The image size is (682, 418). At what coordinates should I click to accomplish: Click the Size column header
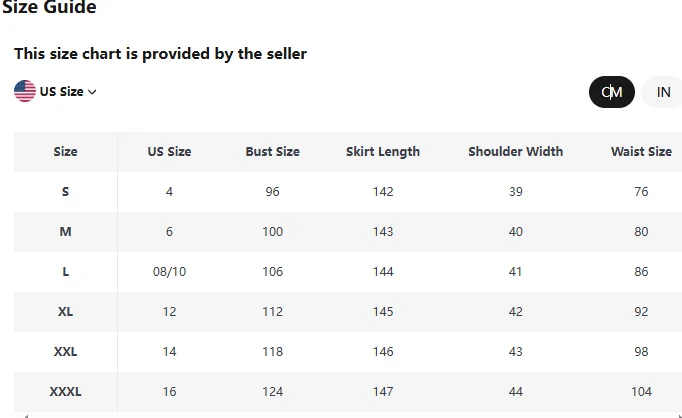tap(66, 151)
